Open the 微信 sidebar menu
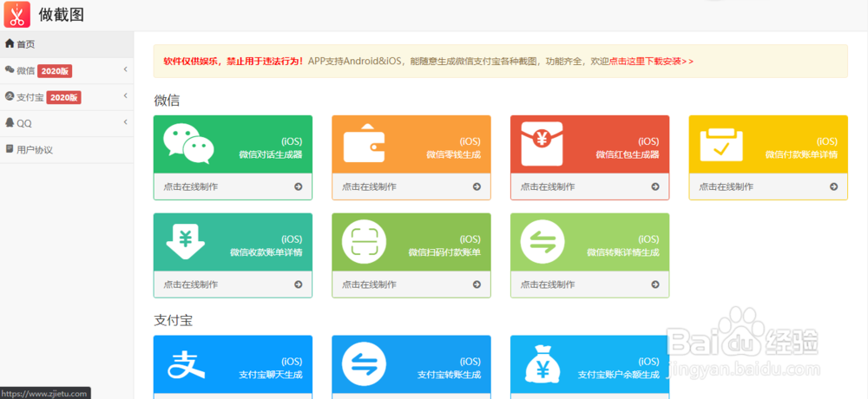 [x=67, y=71]
